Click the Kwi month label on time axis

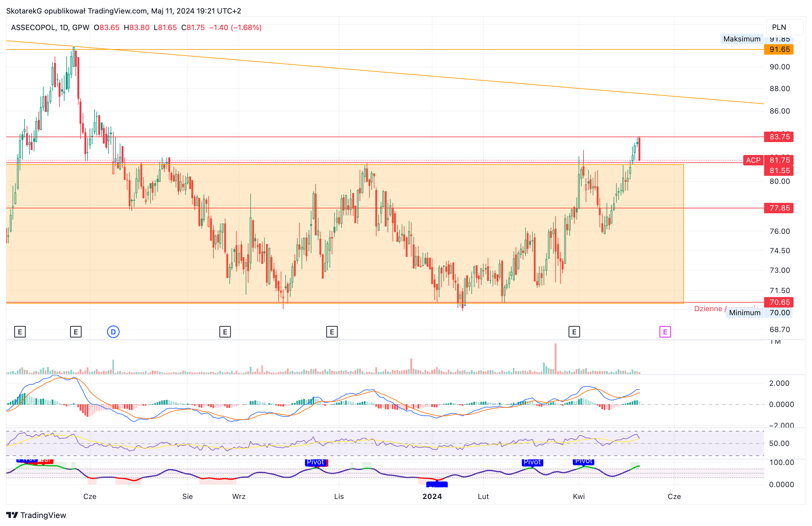(579, 496)
